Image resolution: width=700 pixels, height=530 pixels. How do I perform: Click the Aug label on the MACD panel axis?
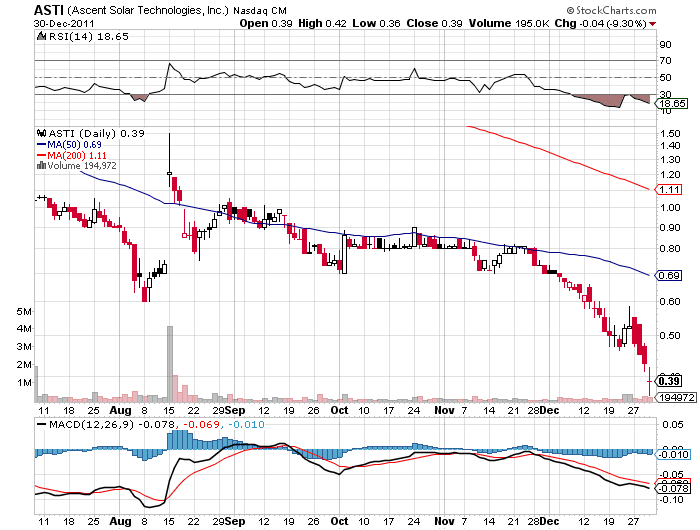coord(120,522)
